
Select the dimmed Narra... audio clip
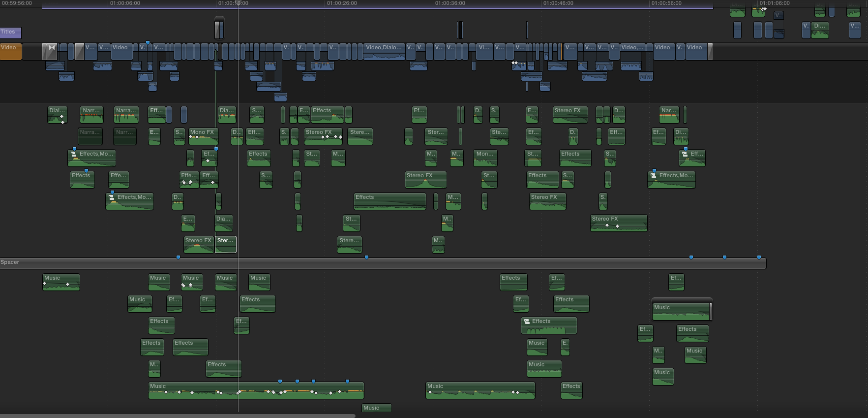click(90, 136)
